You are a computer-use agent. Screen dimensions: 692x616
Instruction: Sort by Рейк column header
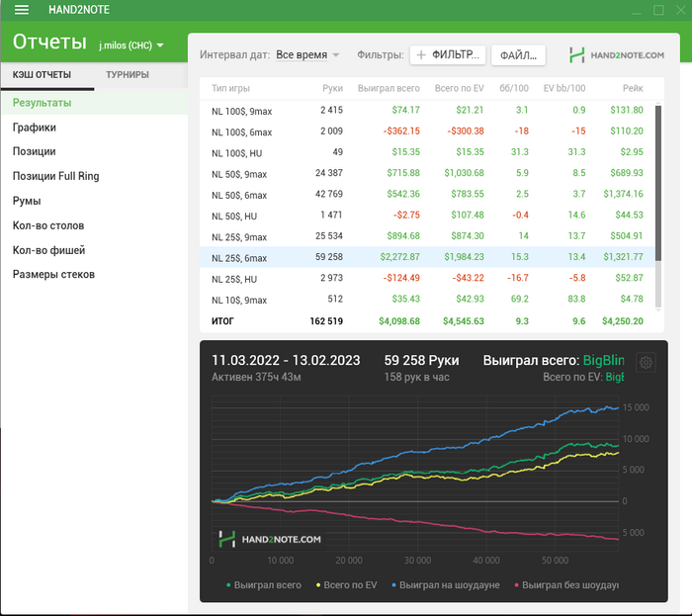click(x=633, y=88)
